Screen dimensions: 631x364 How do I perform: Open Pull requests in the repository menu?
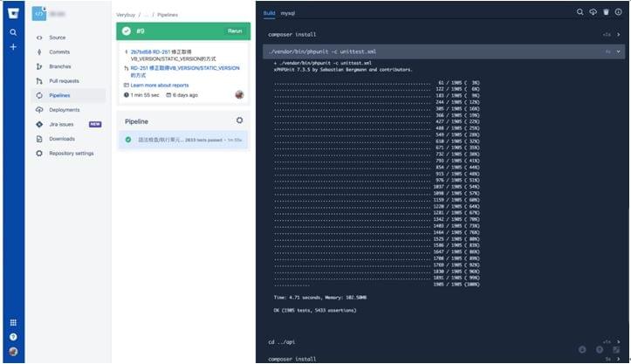[64, 81]
